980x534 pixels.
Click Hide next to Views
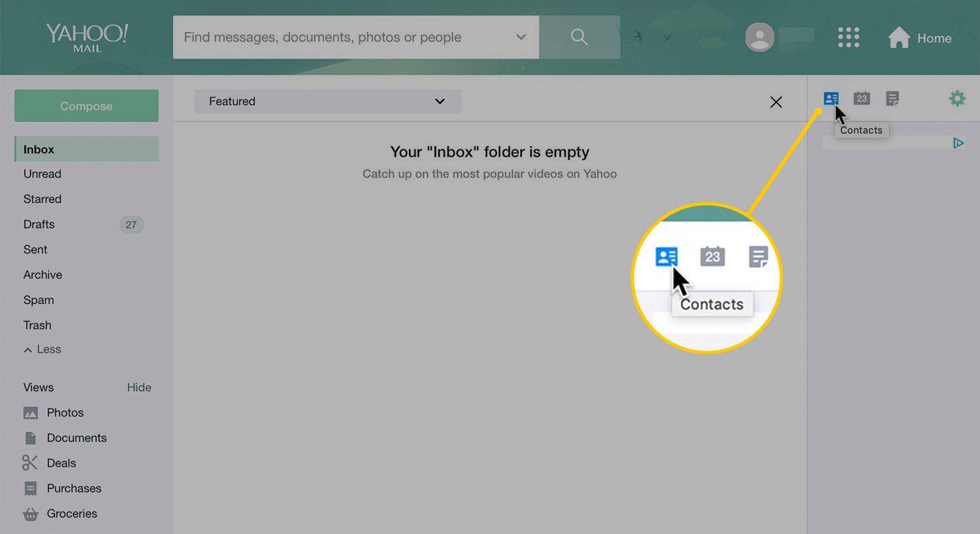(139, 388)
